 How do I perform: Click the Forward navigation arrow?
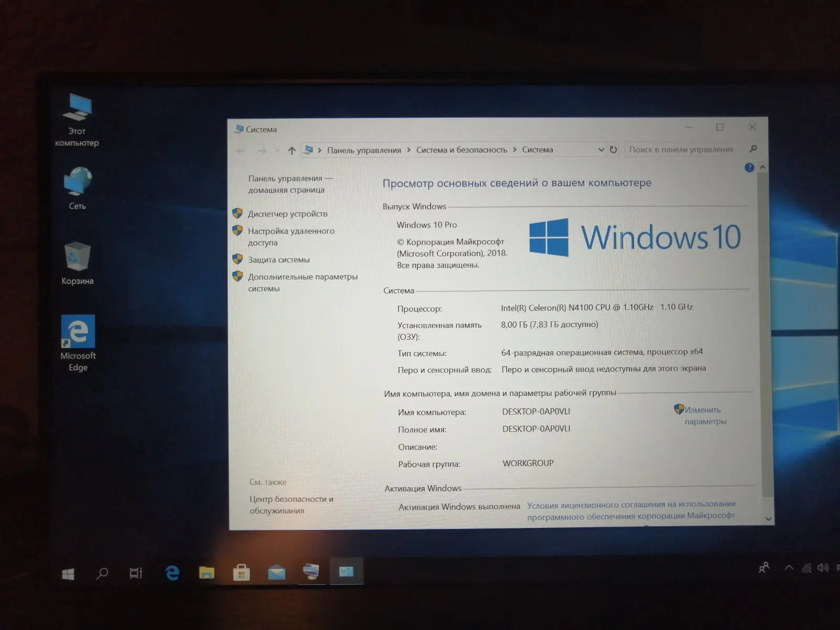coord(261,151)
